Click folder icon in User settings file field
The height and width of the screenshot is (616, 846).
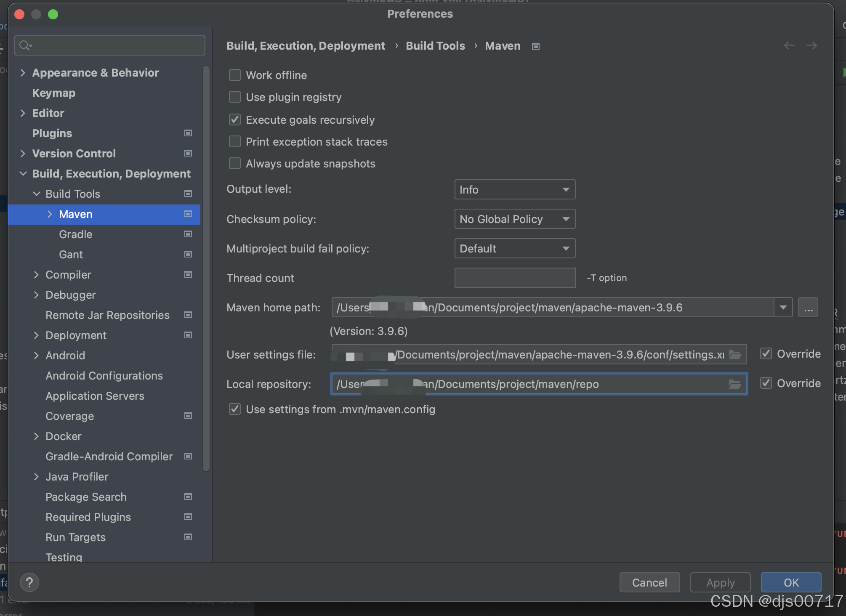point(735,355)
